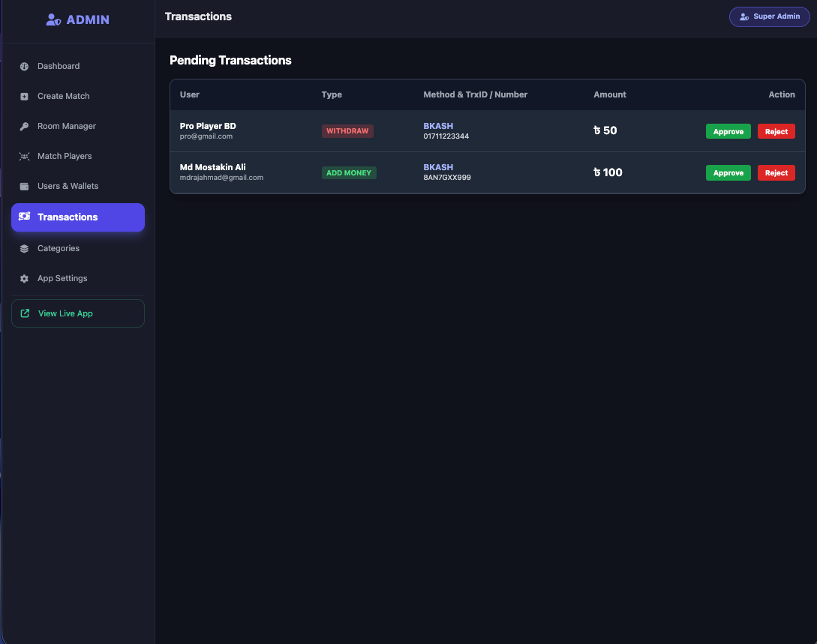Click the Transactions page title in top bar
817x644 pixels.
[x=198, y=16]
